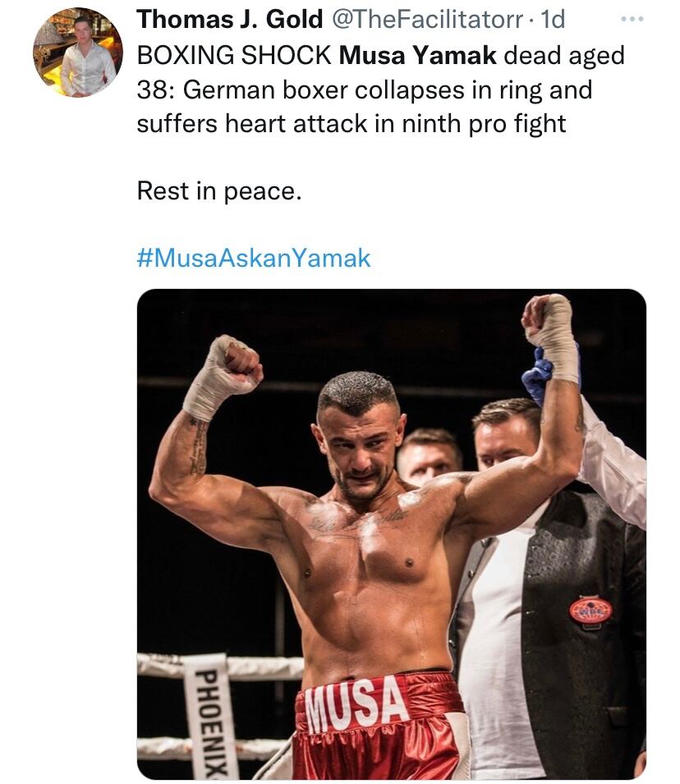The width and height of the screenshot is (680, 784).
Task: Click the bolded Musa Yamak name
Action: coord(416,56)
